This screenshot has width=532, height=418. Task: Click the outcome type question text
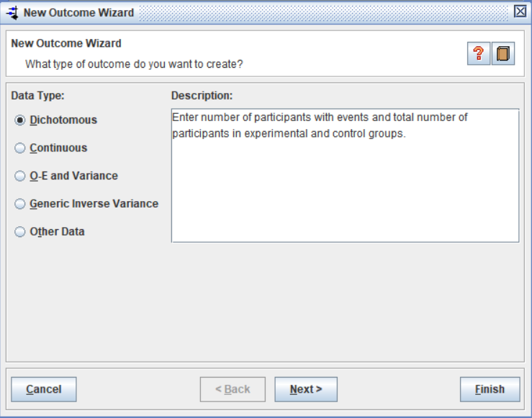pyautogui.click(x=134, y=63)
